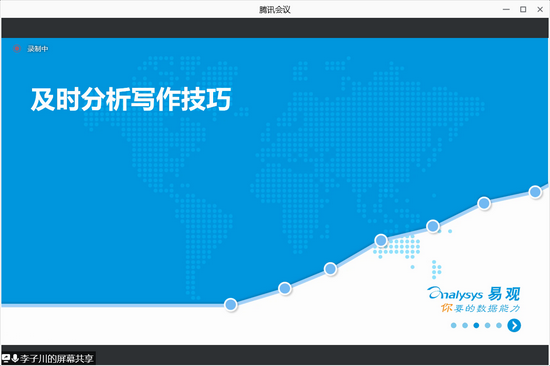Click the 录制中 recording status label
Viewport: 550px width, 366px height.
(38, 49)
